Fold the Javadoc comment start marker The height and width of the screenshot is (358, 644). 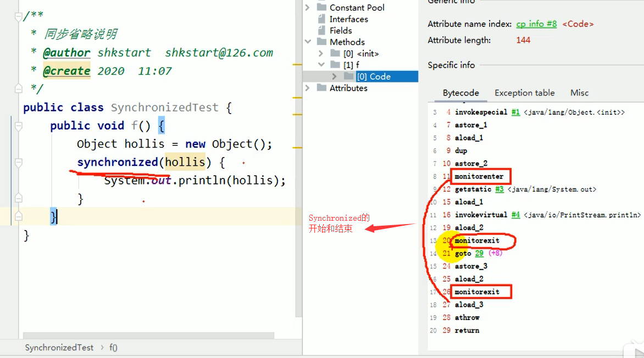18,17
